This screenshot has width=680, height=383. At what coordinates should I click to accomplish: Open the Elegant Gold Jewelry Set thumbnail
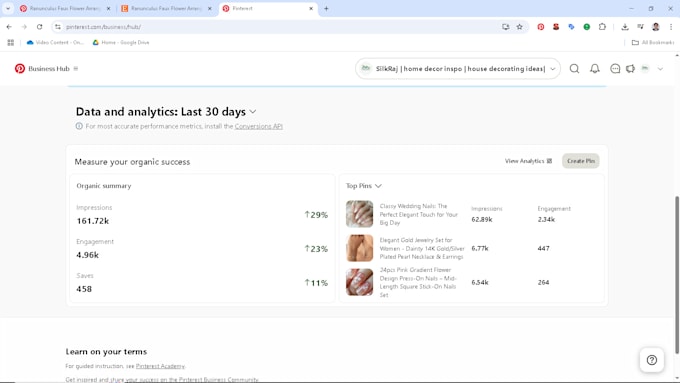(359, 248)
